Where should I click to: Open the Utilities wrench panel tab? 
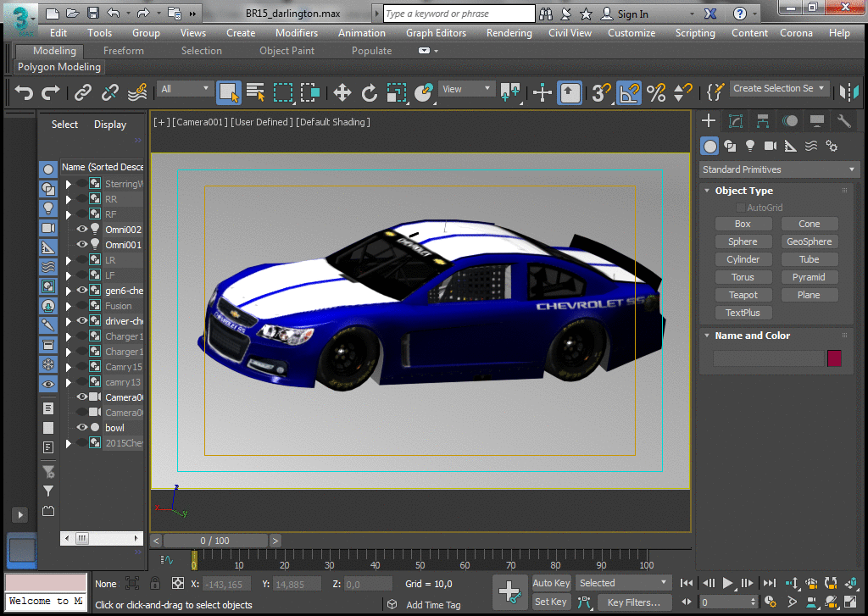844,120
